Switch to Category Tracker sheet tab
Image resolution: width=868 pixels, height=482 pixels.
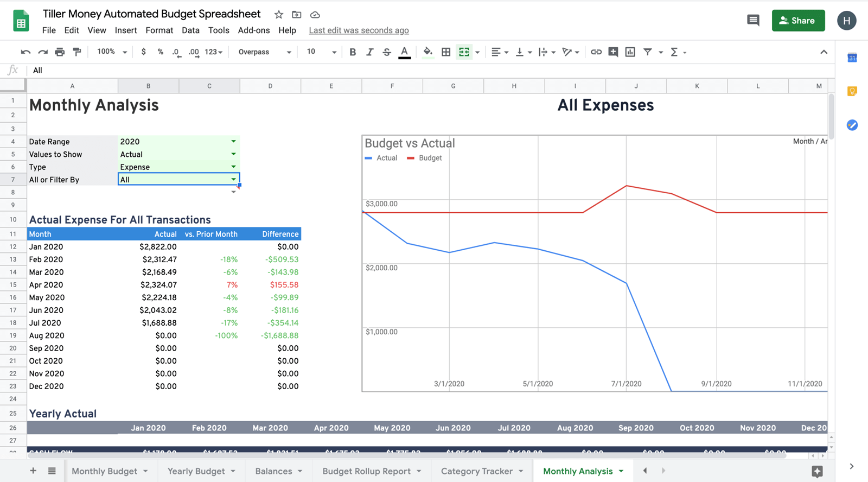[476, 471]
